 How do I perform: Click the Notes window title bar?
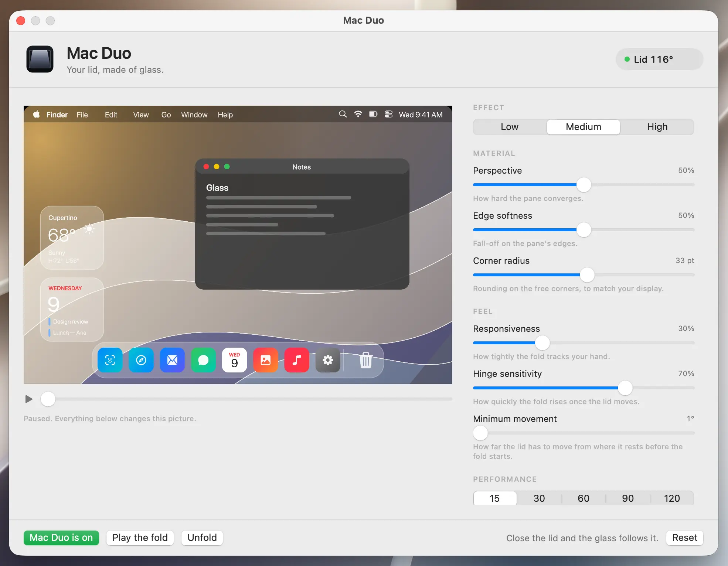tap(302, 167)
